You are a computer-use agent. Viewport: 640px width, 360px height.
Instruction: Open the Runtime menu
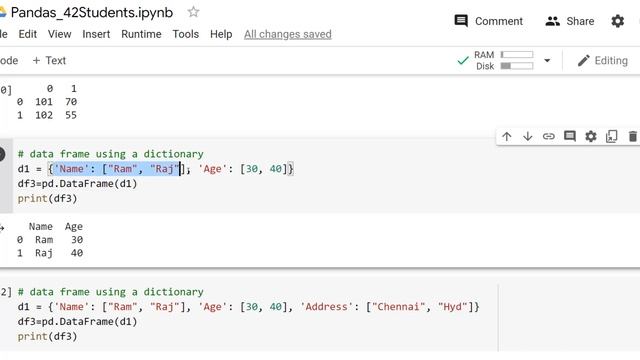(141, 34)
